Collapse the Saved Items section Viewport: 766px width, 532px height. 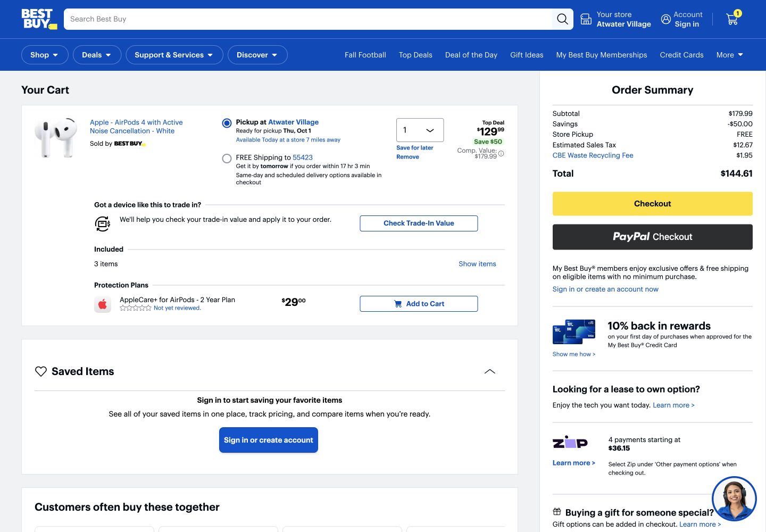pyautogui.click(x=490, y=371)
